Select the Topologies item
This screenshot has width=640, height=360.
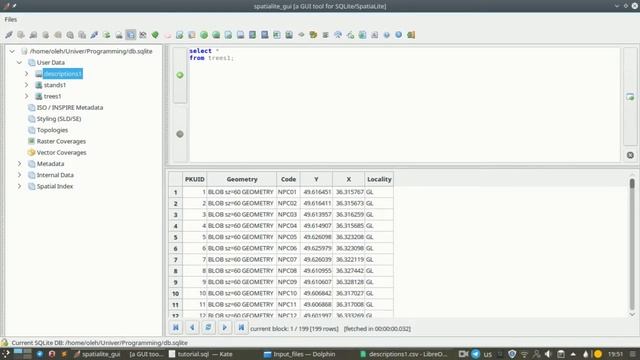(x=52, y=130)
